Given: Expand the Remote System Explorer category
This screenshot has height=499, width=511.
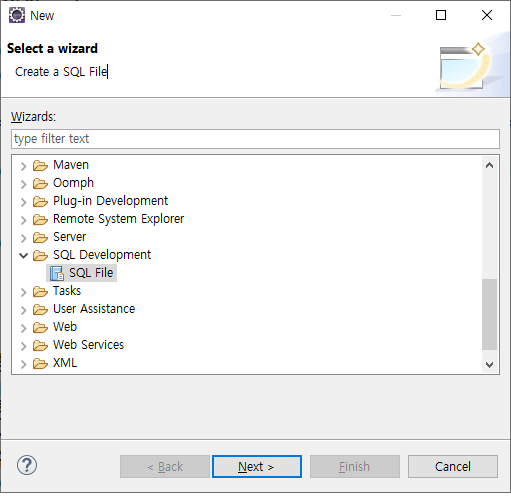Looking at the screenshot, I should (23, 220).
